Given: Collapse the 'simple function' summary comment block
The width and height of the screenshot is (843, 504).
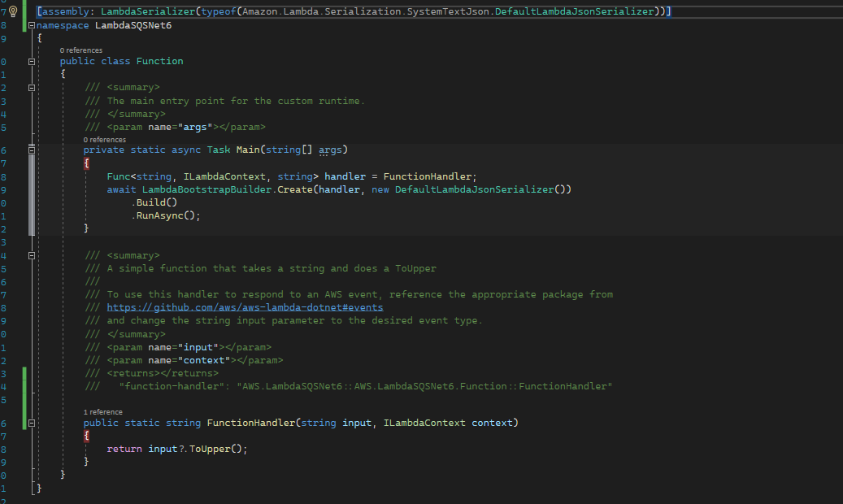Looking at the screenshot, I should [31, 256].
